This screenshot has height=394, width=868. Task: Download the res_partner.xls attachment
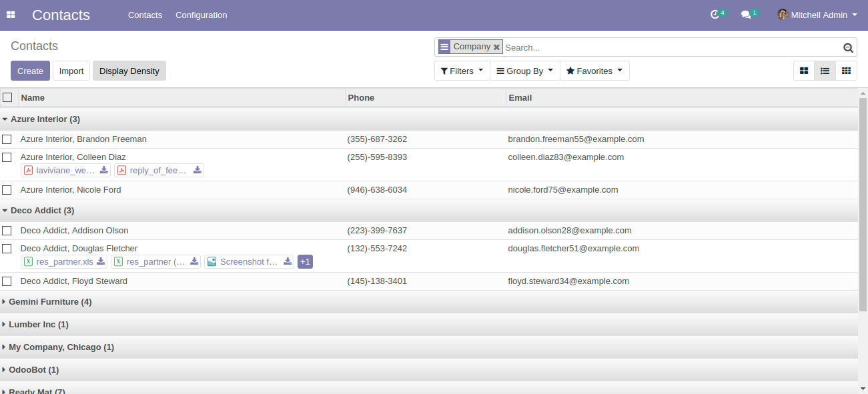click(x=101, y=262)
